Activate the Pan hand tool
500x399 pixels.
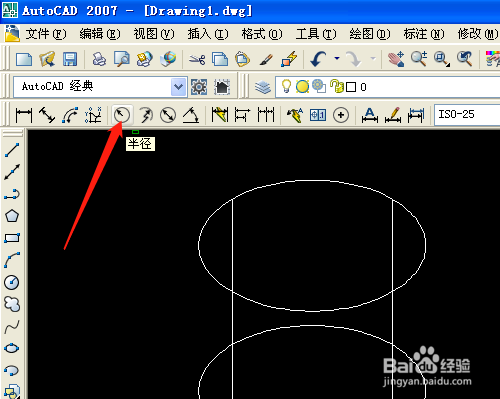396,59
